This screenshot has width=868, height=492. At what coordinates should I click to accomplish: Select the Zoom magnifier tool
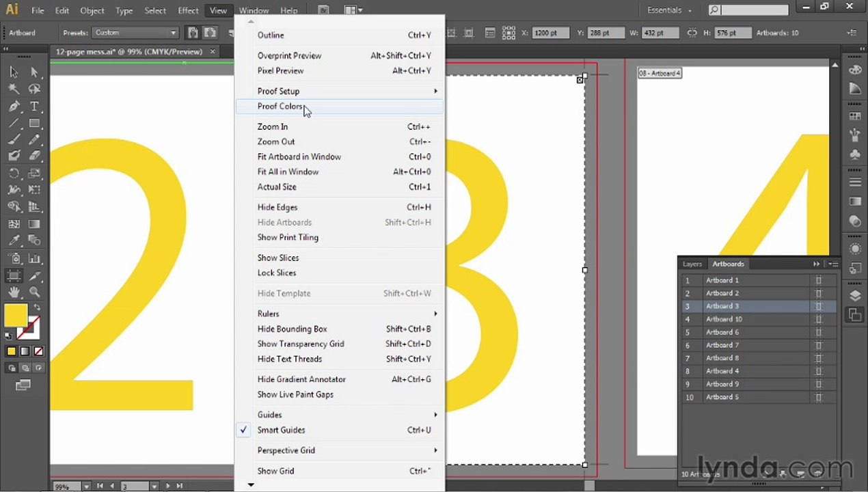point(34,293)
